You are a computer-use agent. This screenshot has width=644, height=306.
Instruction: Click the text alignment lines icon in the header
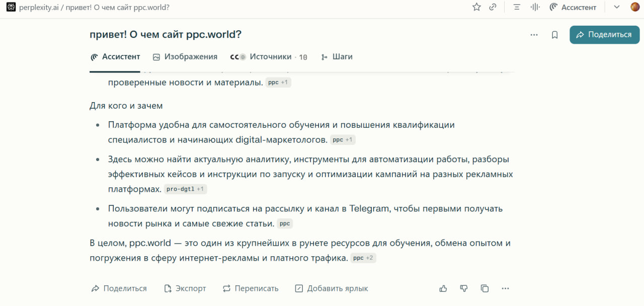[x=516, y=7]
